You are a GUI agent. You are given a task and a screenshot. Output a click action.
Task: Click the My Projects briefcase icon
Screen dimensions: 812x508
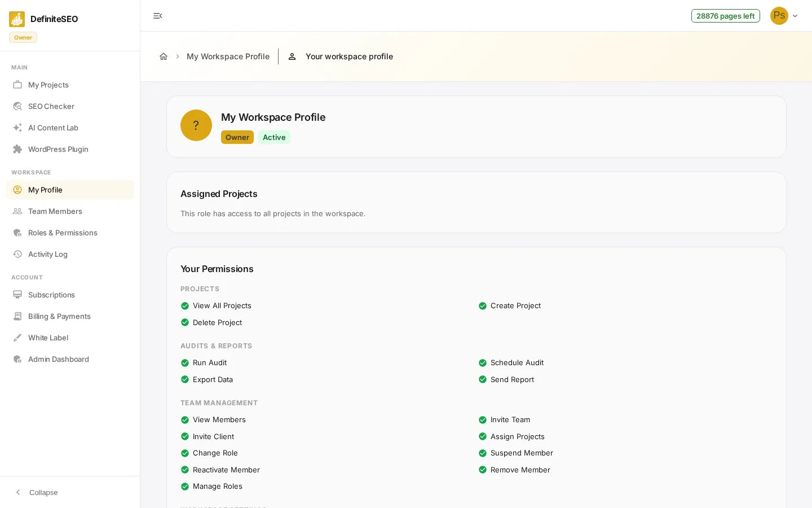17,85
